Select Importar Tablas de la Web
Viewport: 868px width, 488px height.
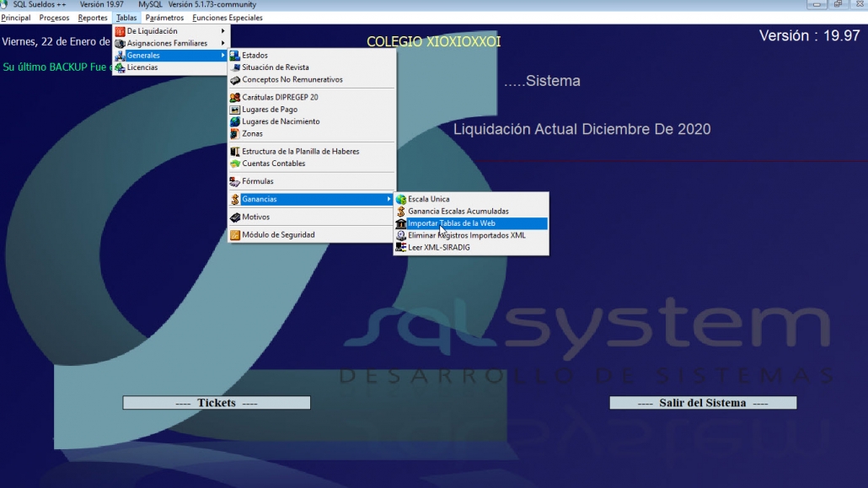(x=471, y=224)
